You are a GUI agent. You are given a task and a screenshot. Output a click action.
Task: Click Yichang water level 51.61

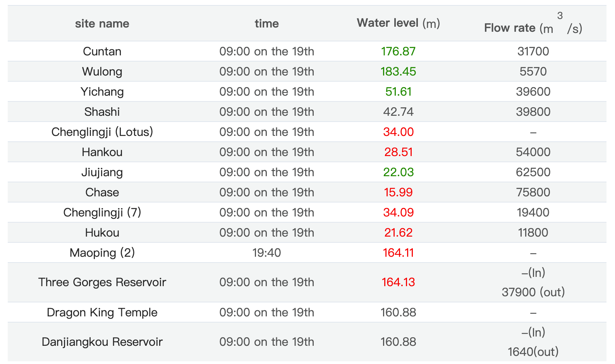point(399,92)
